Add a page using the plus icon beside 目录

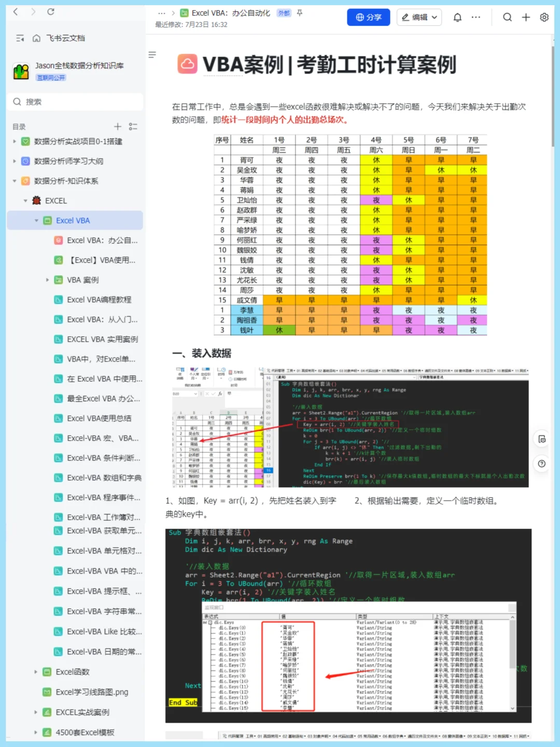pos(117,126)
